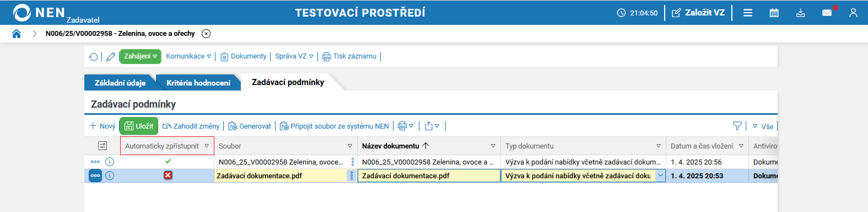Open Dokumenty
Screen dimensions: 868x212
click(243, 56)
